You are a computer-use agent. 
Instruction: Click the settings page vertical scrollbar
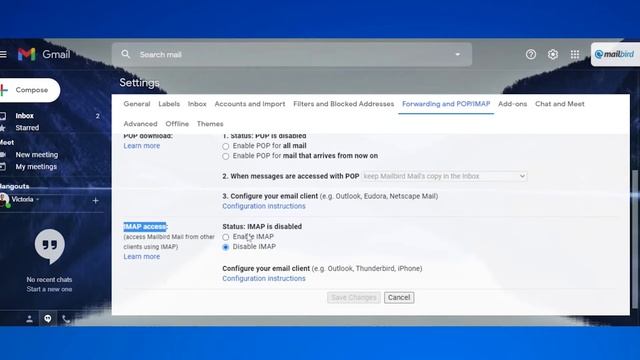[x=634, y=240]
